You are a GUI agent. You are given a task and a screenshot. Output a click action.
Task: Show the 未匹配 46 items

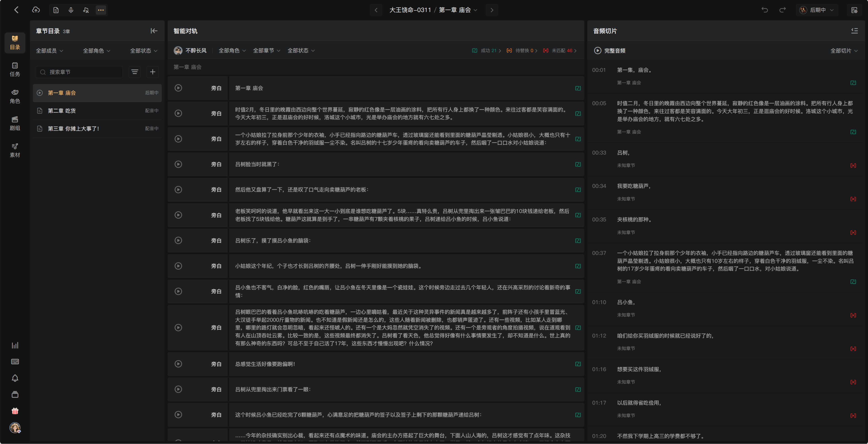click(560, 51)
